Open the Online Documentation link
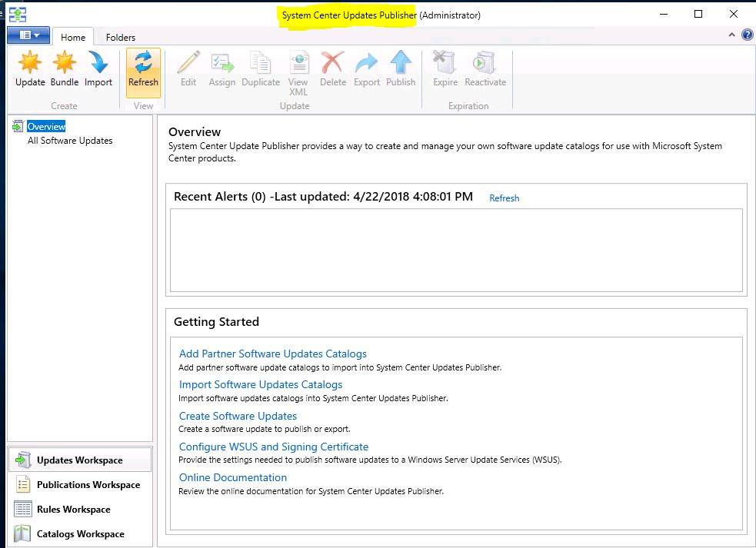756x548 pixels. point(233,477)
